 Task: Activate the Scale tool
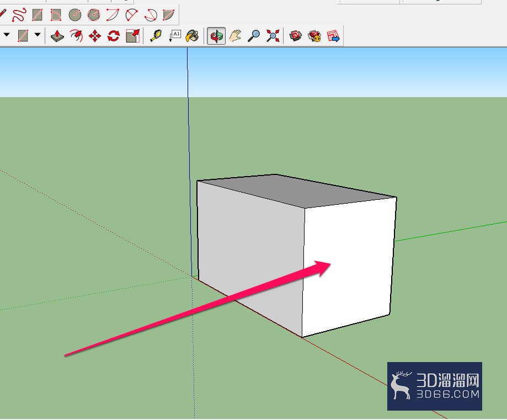pos(132,36)
